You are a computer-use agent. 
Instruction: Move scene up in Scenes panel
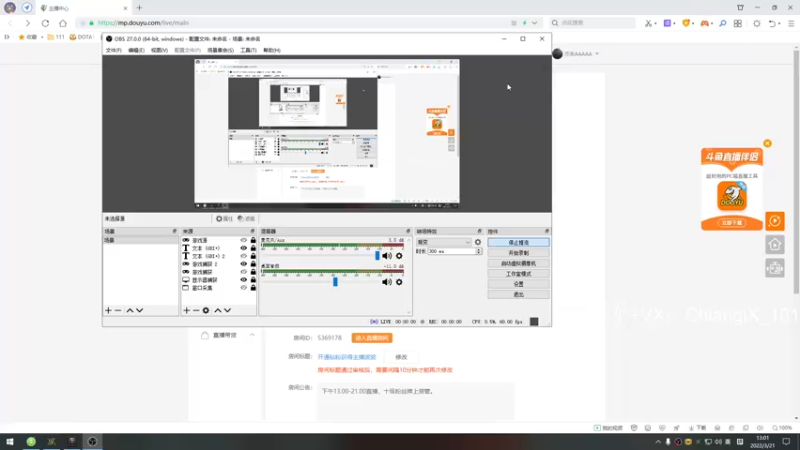click(130, 310)
